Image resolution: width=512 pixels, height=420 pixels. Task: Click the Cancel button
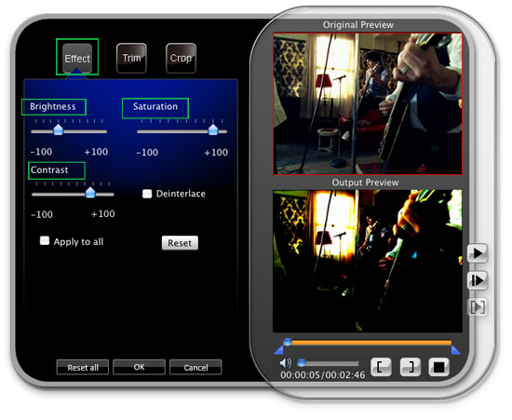click(x=195, y=368)
